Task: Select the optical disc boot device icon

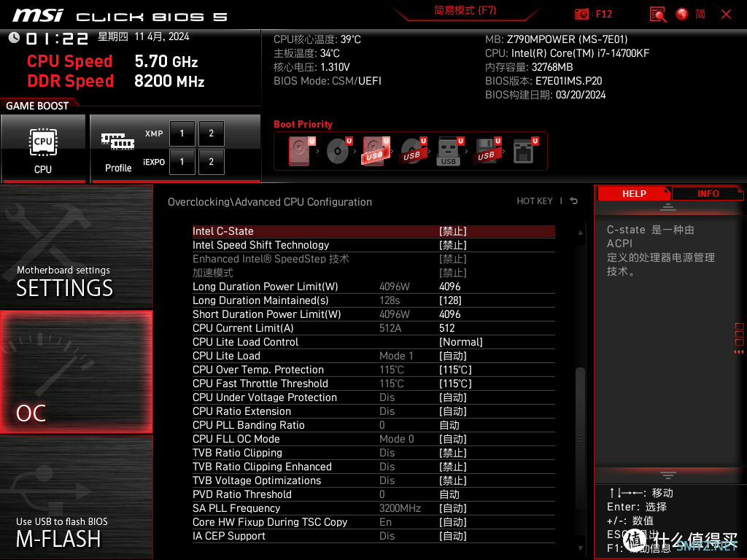Action: point(338,151)
